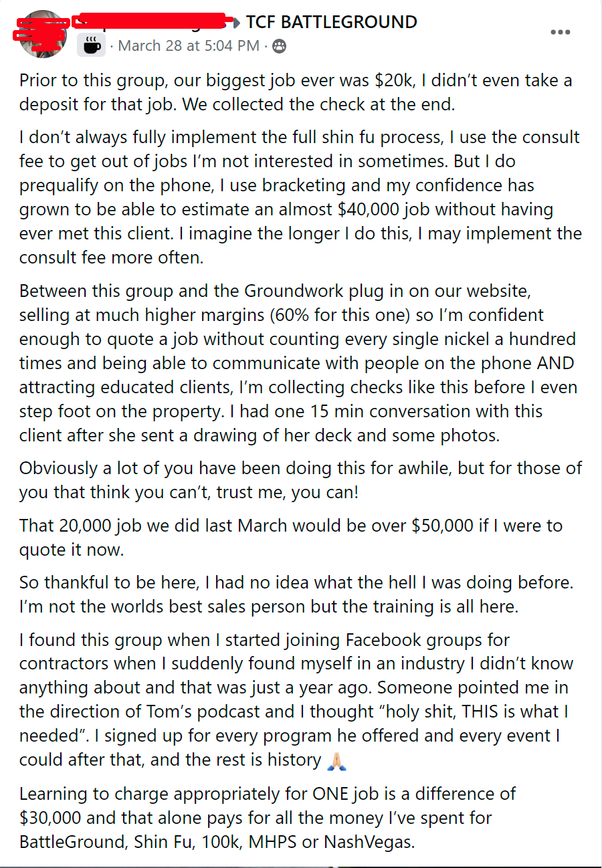Click the arrow before TCF BATTLEGROUND
Viewport: 602px width, 868px height.
(235, 22)
